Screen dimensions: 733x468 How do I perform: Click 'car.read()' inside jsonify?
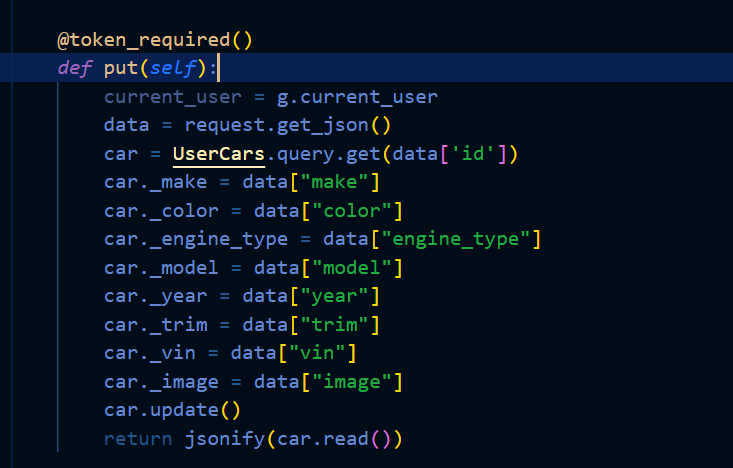tap(334, 439)
